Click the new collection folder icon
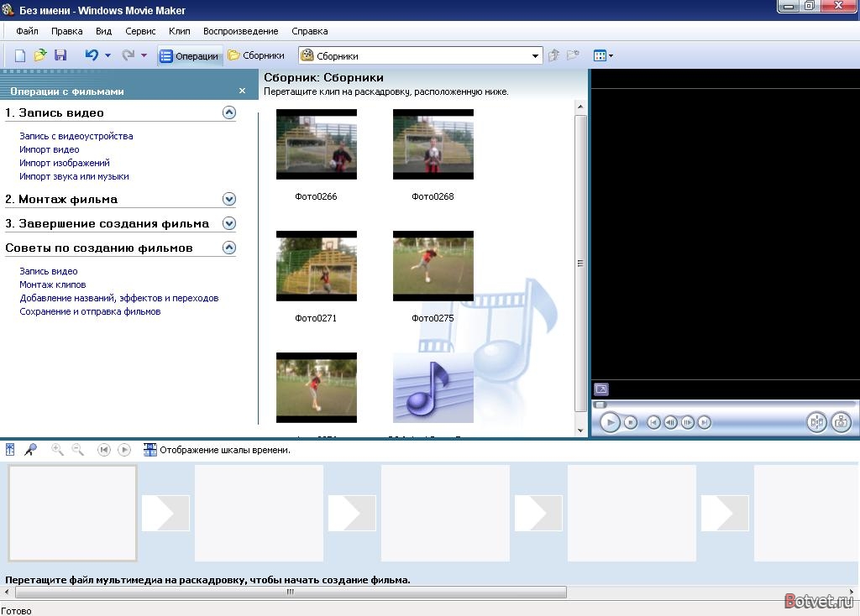Image resolution: width=860 pixels, height=616 pixels. (x=573, y=55)
